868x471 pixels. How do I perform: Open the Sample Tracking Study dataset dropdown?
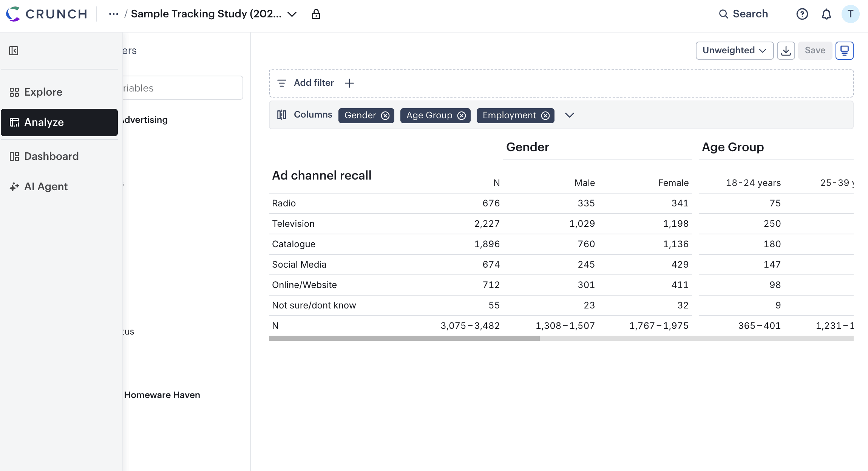pos(292,14)
